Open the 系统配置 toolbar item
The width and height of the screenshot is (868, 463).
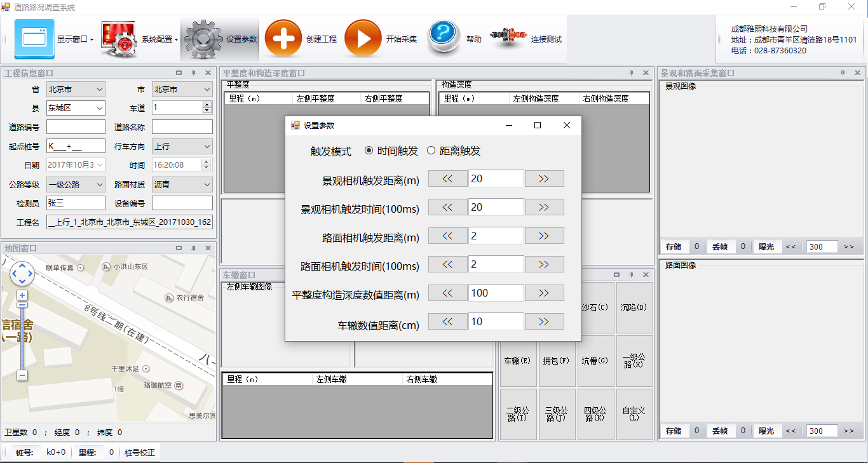coord(139,39)
